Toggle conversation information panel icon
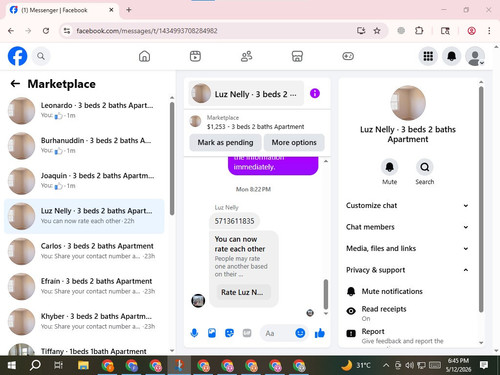Screen dimensions: 500x375 (x=315, y=93)
